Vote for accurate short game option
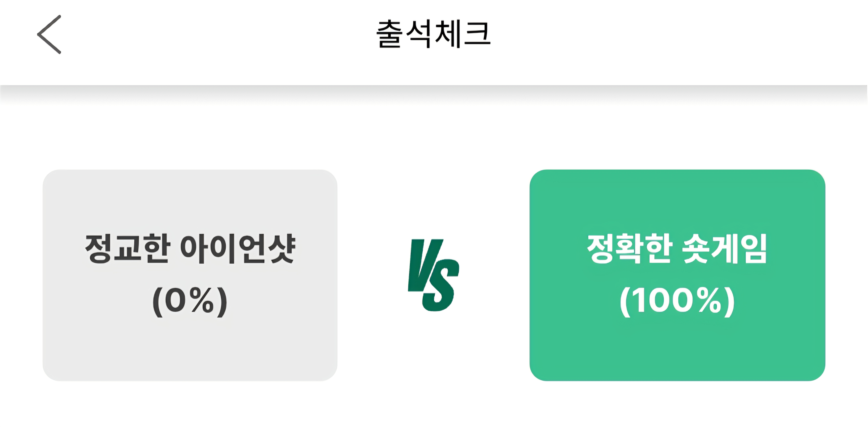The height and width of the screenshot is (427, 868). tap(677, 275)
